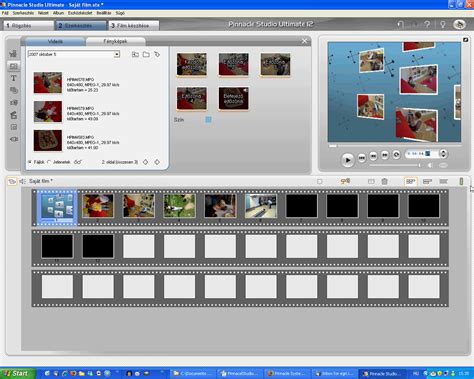The width and height of the screenshot is (474, 379).
Task: Open the video toolbox icon above storyboard
Action: (x=12, y=181)
